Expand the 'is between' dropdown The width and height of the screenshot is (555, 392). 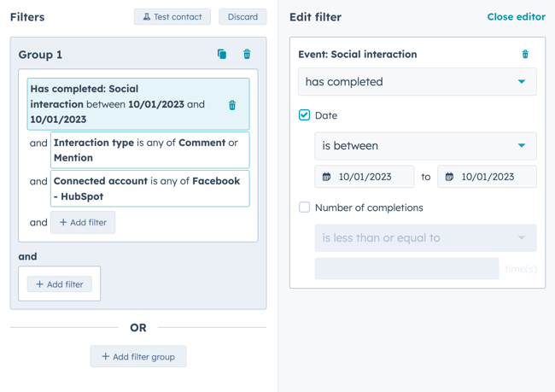pyautogui.click(x=425, y=146)
